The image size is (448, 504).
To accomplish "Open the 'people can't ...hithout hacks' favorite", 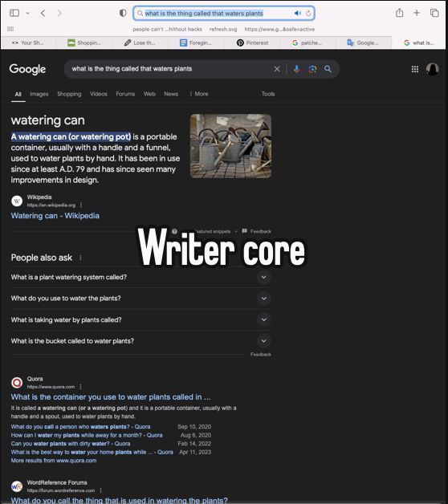I will click(167, 29).
